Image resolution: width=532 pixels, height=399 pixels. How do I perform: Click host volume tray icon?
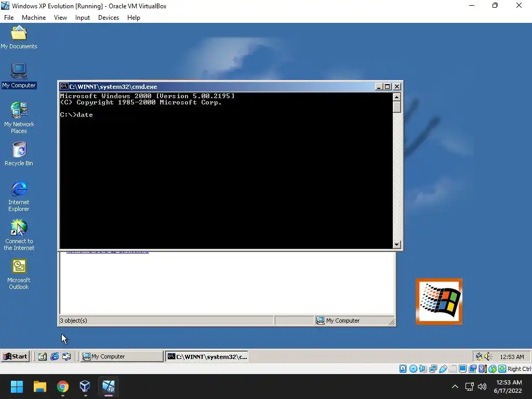(482, 387)
